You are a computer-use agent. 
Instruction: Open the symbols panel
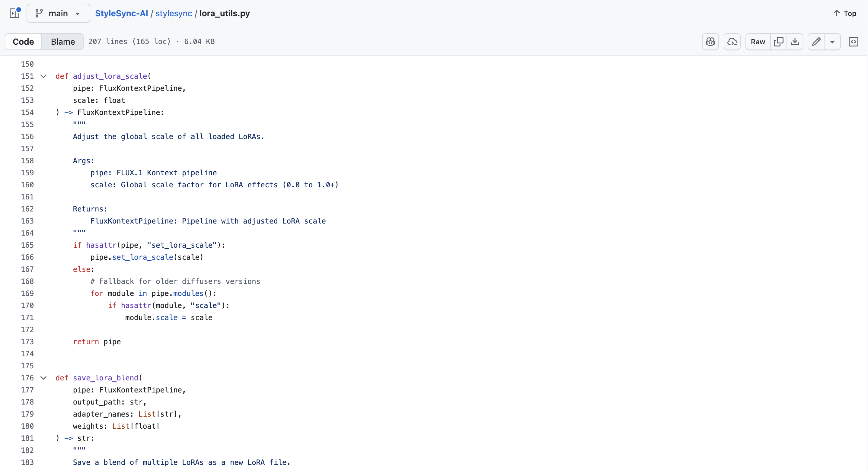click(853, 41)
